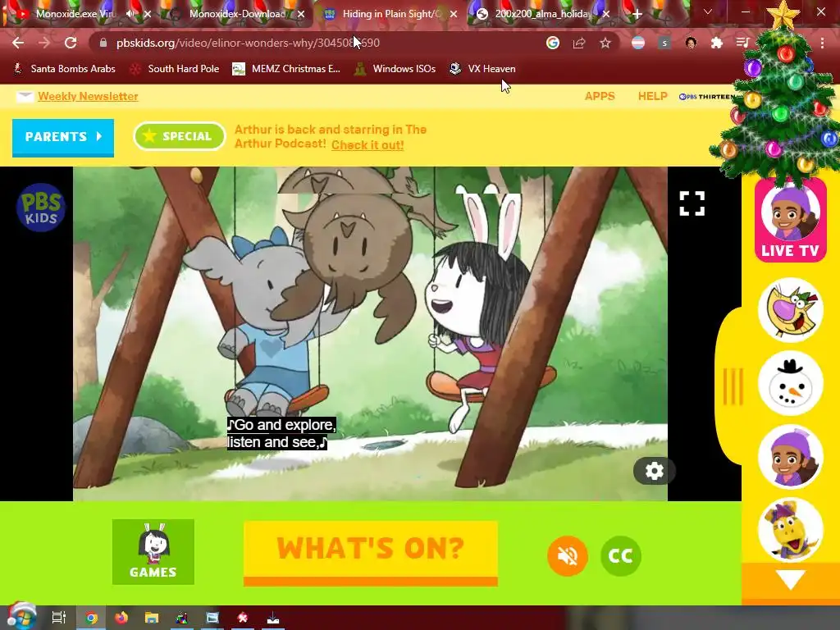Open the media control music icon
This screenshot has height=630, width=840.
(x=742, y=43)
